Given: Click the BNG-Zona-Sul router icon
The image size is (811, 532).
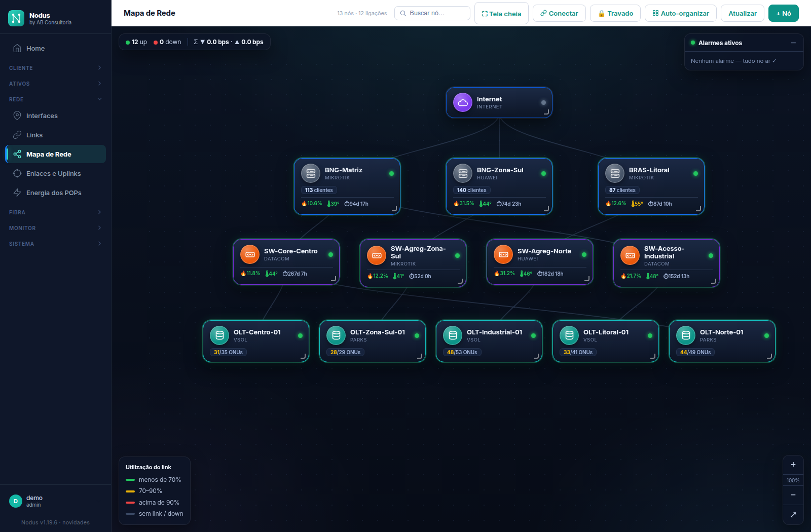Looking at the screenshot, I should coord(463,173).
